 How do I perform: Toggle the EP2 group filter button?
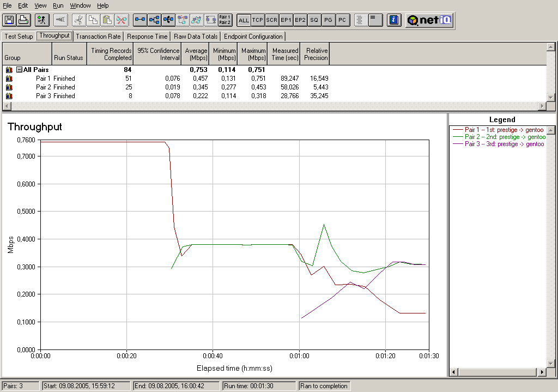(x=300, y=20)
